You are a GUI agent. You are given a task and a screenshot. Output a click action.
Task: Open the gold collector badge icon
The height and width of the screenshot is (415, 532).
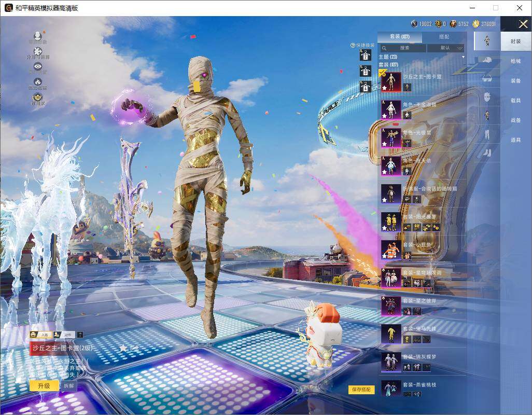(38, 97)
